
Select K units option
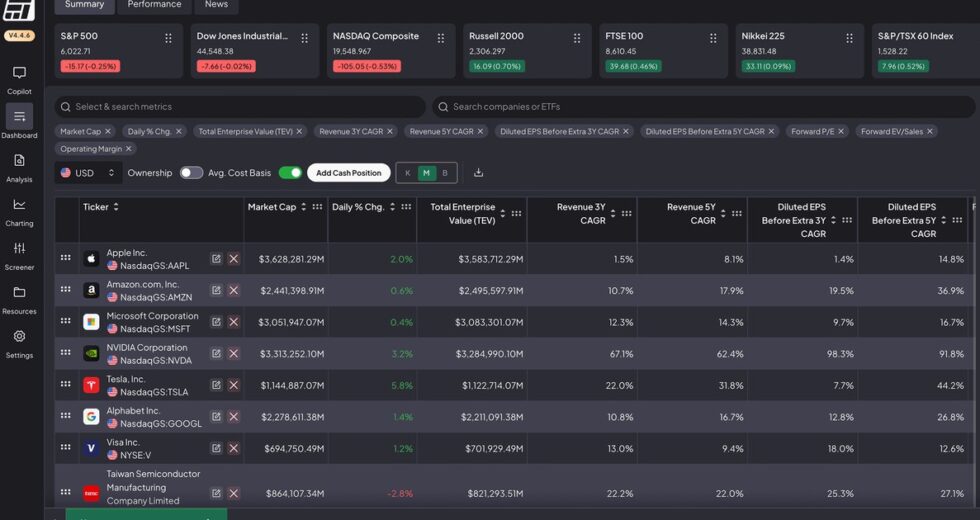point(408,173)
